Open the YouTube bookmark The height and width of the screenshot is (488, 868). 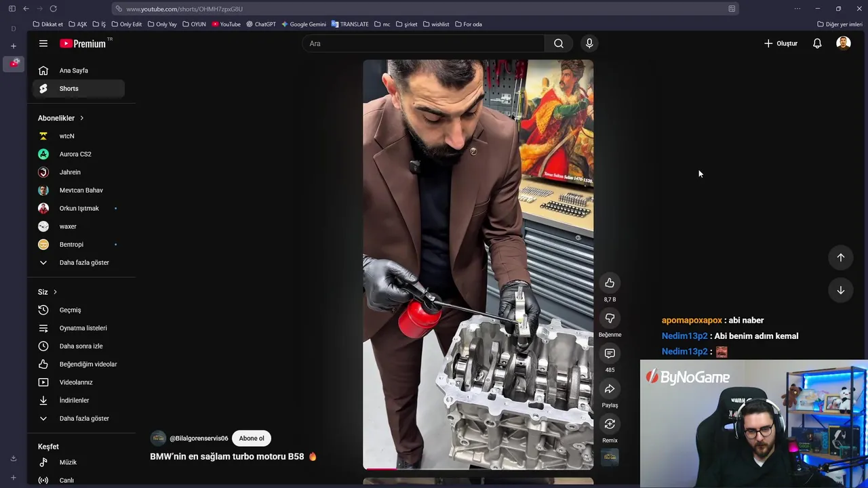click(x=226, y=24)
